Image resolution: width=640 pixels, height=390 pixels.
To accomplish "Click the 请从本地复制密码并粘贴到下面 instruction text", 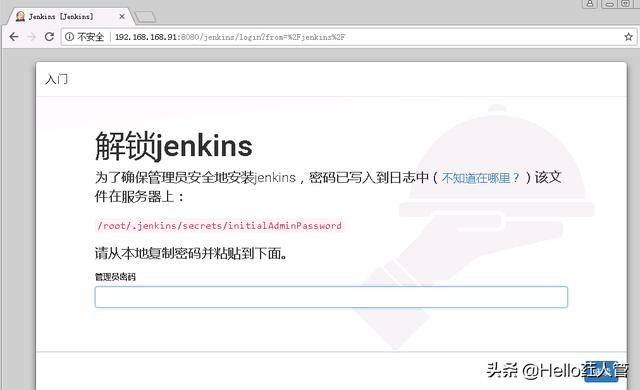I will coord(191,254).
